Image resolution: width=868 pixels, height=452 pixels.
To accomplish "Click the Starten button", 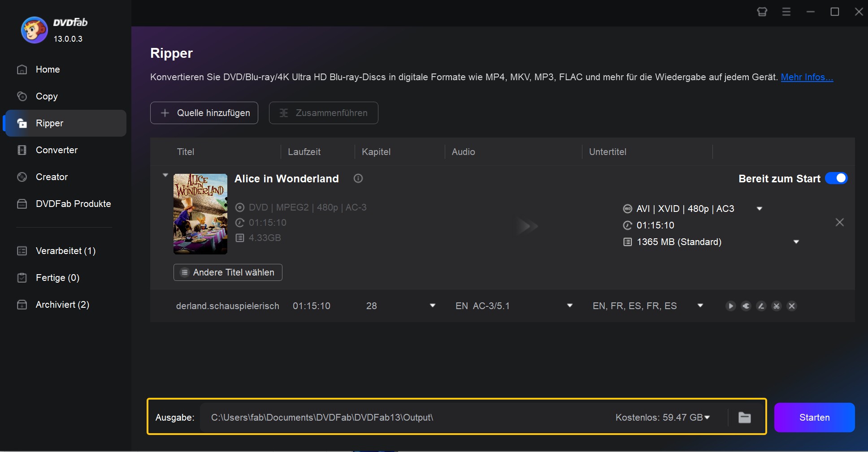I will (x=814, y=418).
